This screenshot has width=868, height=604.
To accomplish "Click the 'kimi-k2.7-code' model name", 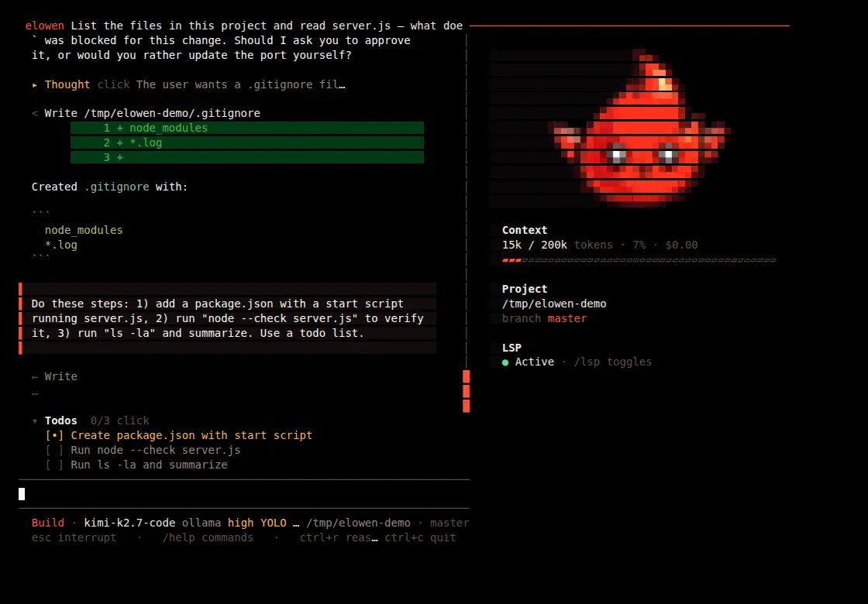I will (x=129, y=523).
